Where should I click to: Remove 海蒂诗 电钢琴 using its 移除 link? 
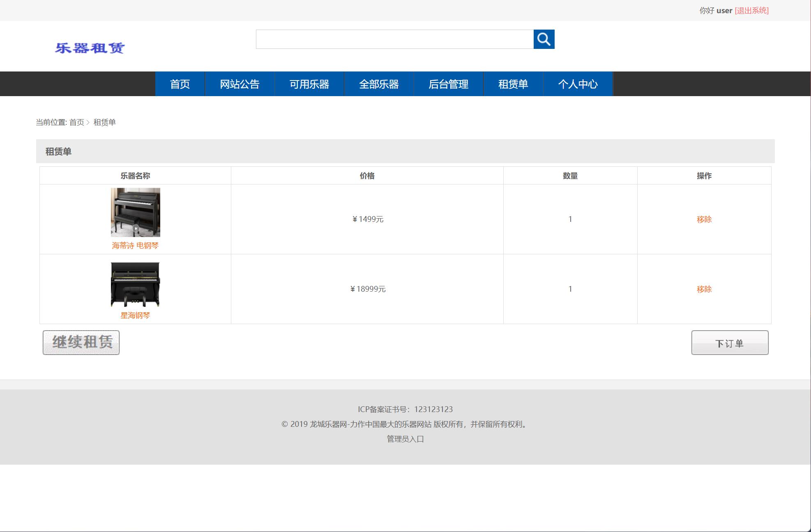click(704, 219)
